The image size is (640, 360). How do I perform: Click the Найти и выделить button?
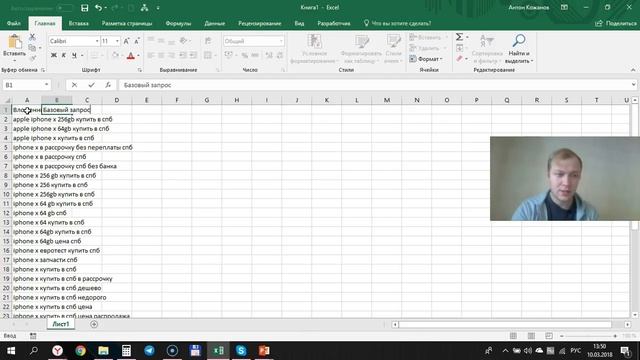(519, 49)
